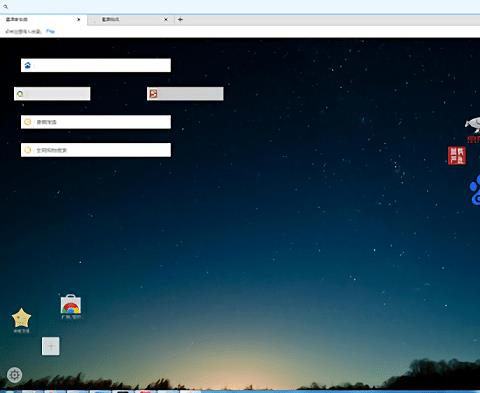The width and height of the screenshot is (480, 393).
Task: Open the yellow star favorites icon
Action: (21, 318)
